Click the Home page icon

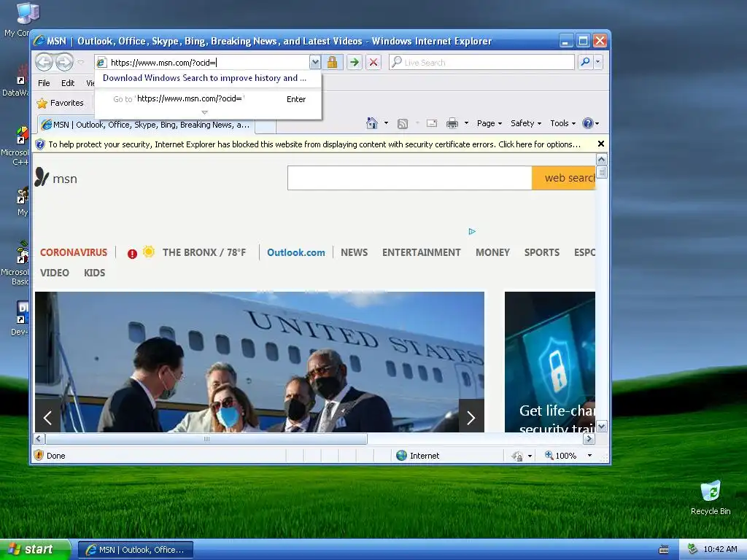pos(371,123)
